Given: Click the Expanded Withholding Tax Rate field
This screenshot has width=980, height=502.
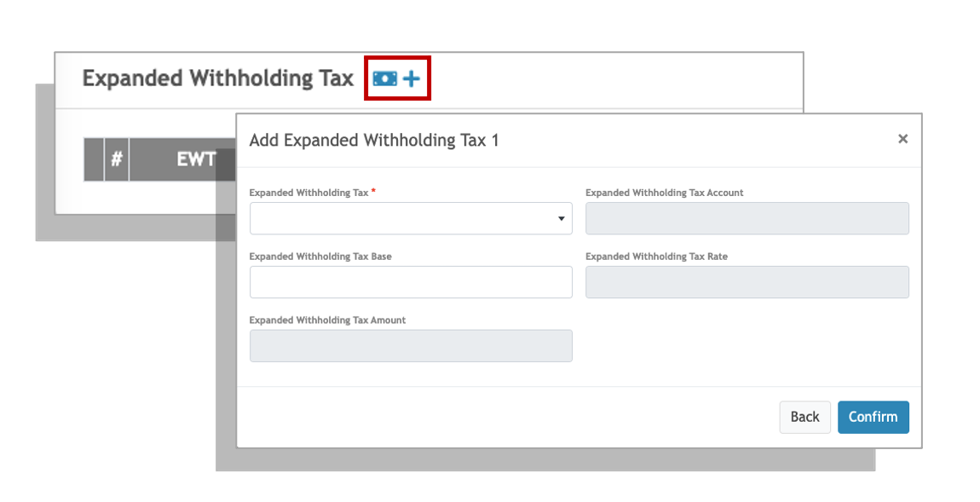Looking at the screenshot, I should (747, 282).
